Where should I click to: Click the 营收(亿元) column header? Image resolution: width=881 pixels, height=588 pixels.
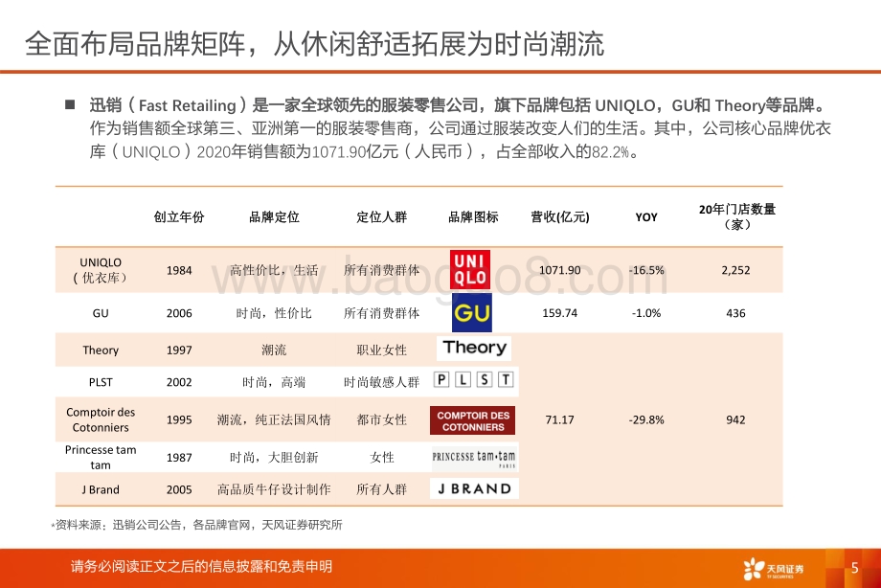(560, 217)
